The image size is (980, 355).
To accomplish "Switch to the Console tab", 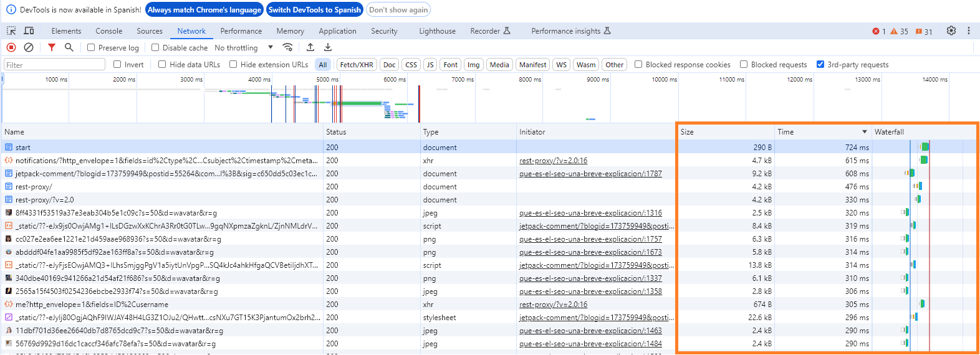I will point(109,31).
